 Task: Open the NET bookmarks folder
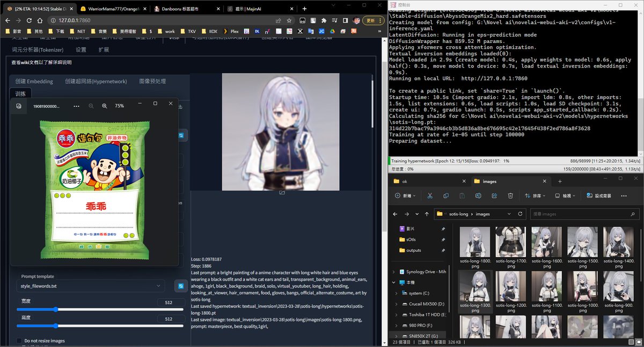[x=78, y=31]
